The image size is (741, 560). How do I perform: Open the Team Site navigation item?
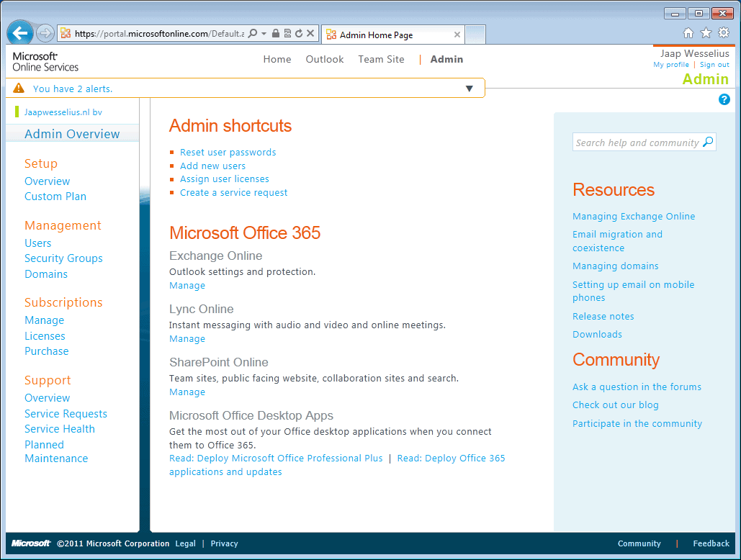point(382,60)
